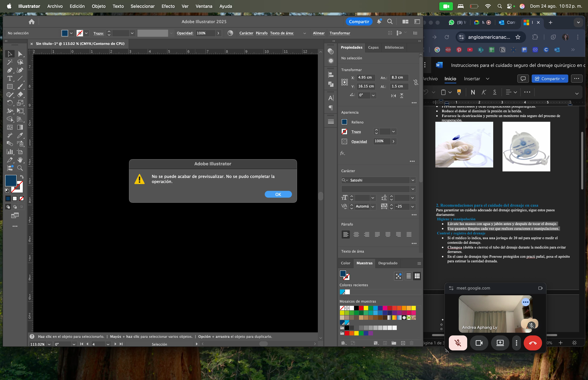Expand the rotation angle dropdown
Screen dimensions: 588x380
click(373, 95)
